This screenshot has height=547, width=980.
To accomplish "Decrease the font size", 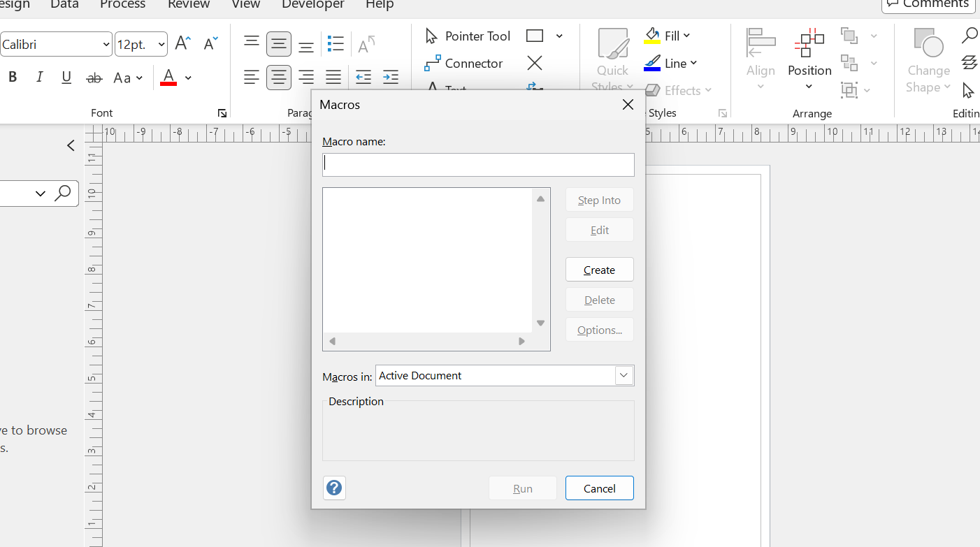I will pos(210,44).
